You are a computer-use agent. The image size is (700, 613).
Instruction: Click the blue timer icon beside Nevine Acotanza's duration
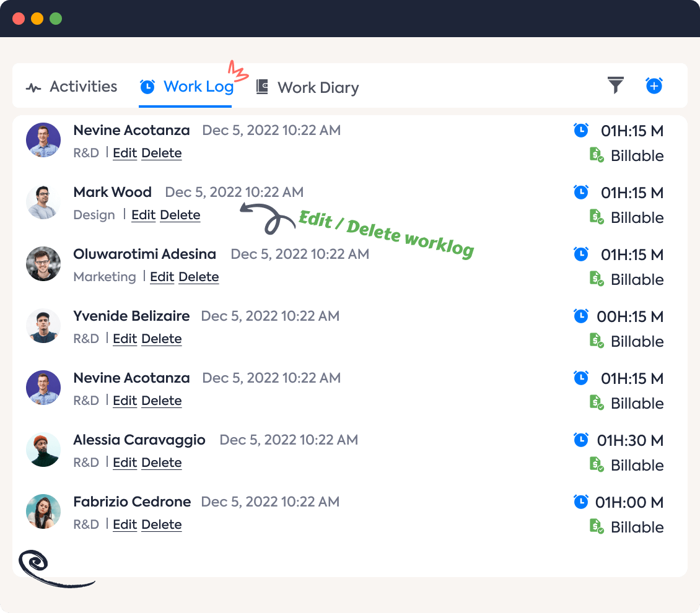(x=581, y=131)
